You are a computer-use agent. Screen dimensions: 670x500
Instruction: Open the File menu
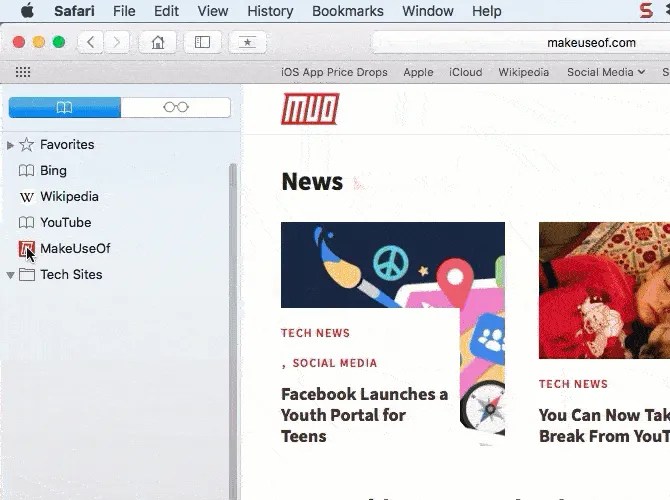[124, 11]
